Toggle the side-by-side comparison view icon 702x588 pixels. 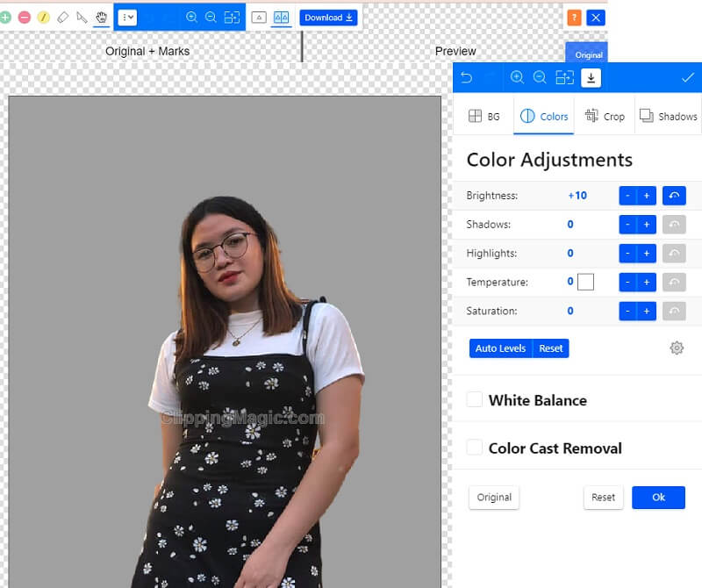pos(279,17)
